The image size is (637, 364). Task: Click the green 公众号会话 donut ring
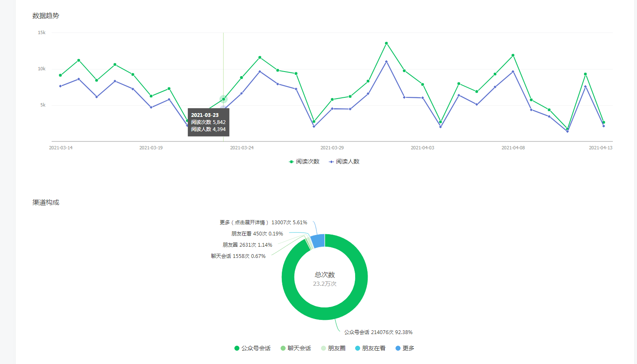(x=325, y=313)
